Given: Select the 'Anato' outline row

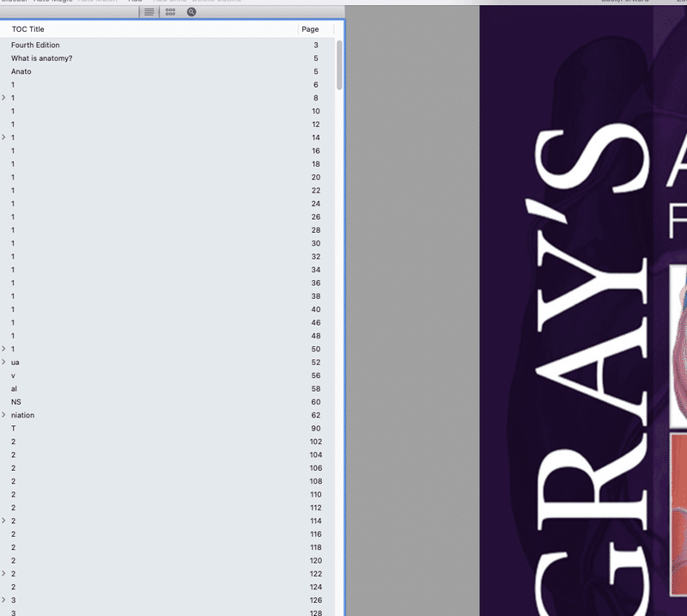Looking at the screenshot, I should coord(167,71).
